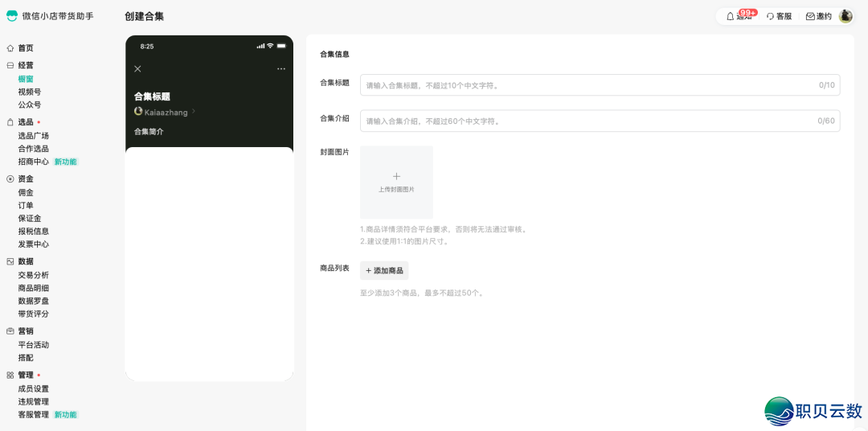The width and height of the screenshot is (868, 431).
Task: Go to 首页 in sidebar
Action: click(x=26, y=48)
